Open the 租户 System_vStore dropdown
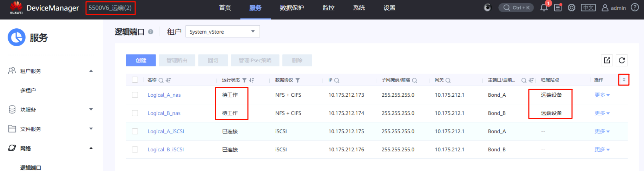Viewport: 644px width, 171px height. pos(223,32)
